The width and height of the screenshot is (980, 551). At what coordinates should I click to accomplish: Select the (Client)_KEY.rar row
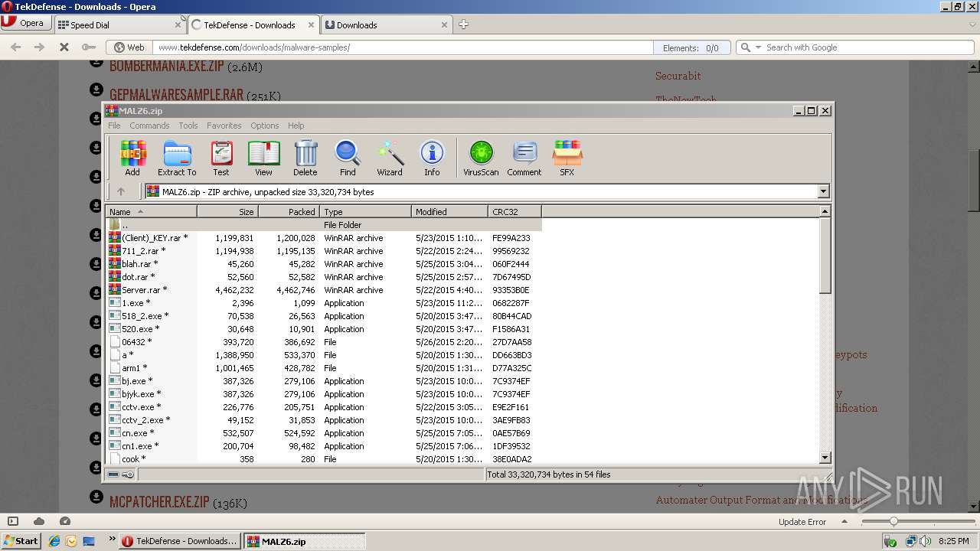click(323, 238)
